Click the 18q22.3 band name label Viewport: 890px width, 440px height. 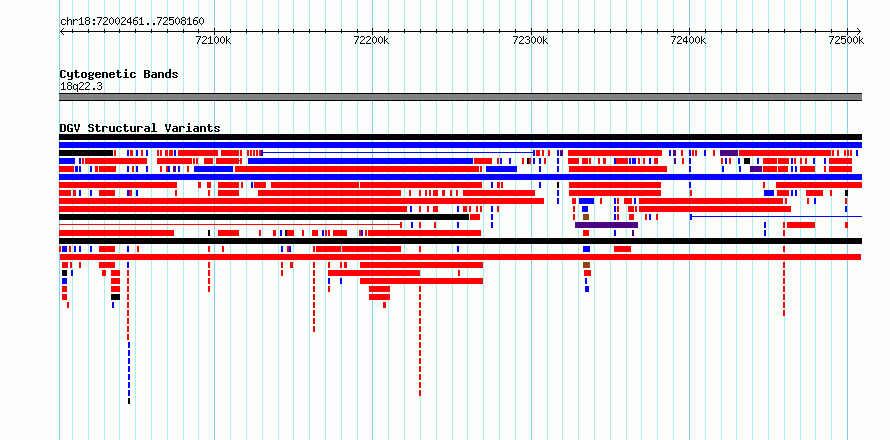pyautogui.click(x=81, y=87)
